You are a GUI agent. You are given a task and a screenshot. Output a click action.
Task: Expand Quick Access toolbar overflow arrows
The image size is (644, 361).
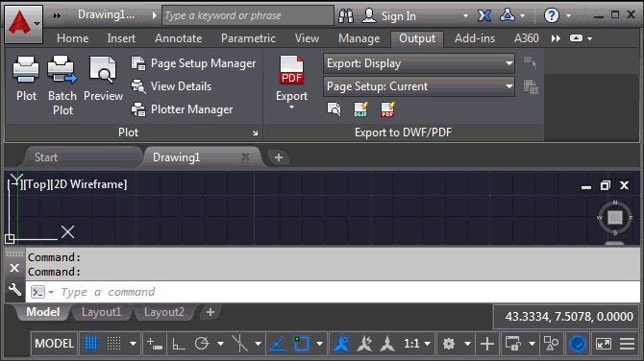57,15
